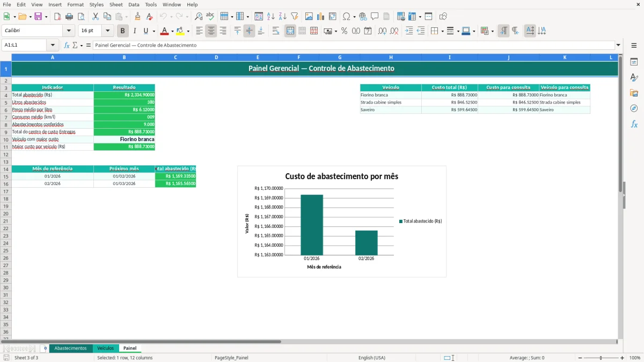
Task: Open the Sheet menu
Action: 116,4
